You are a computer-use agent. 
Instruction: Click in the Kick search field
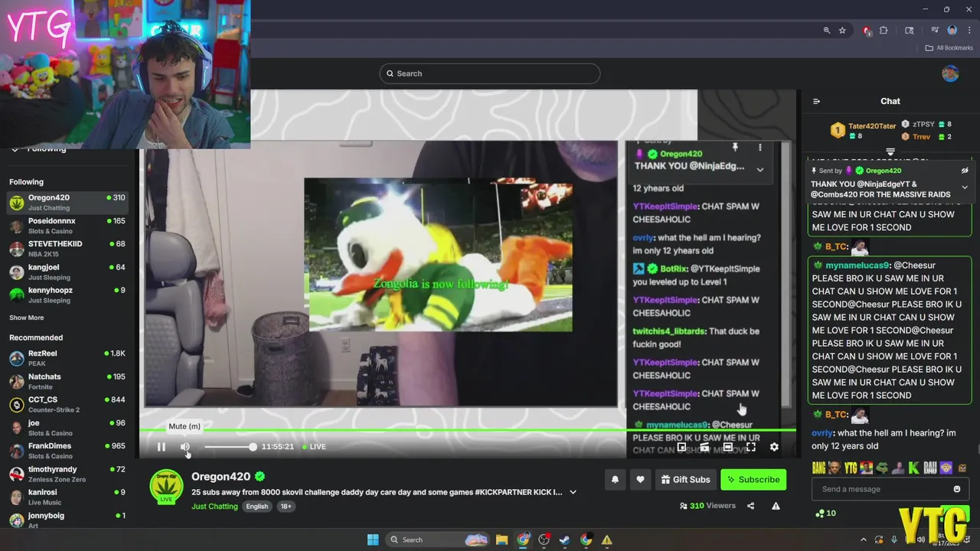[489, 73]
